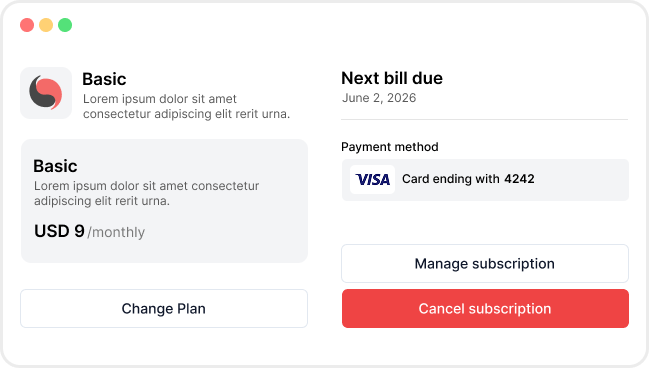Click the yellow minimize window dot
Image resolution: width=649 pixels, height=368 pixels.
coord(46,25)
